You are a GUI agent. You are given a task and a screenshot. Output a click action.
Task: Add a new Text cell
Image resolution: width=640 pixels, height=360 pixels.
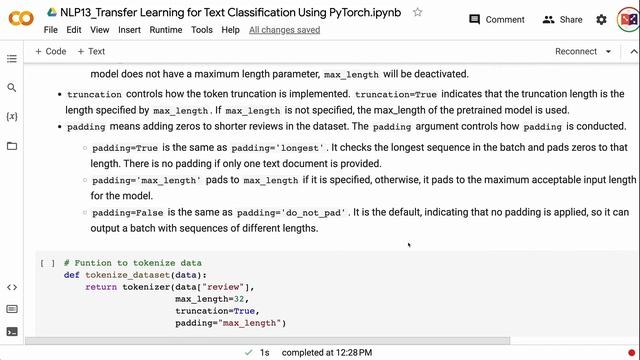click(x=91, y=51)
